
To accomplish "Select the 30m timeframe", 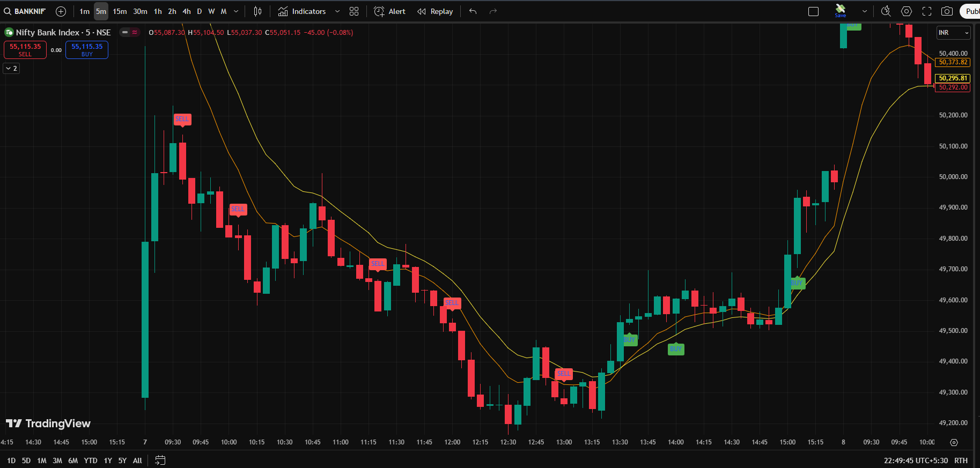I will [140, 11].
